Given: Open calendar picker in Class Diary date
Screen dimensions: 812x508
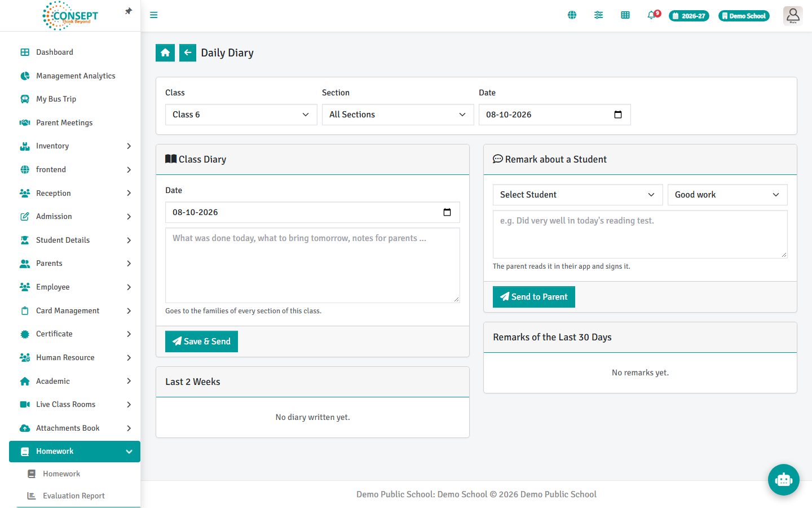Looking at the screenshot, I should [447, 212].
